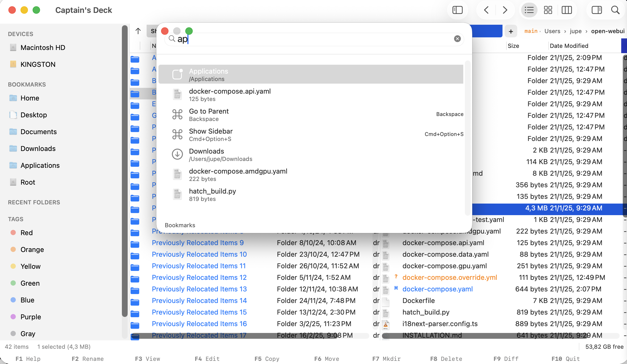
Task: Navigate back with the left arrow icon
Action: 486,10
